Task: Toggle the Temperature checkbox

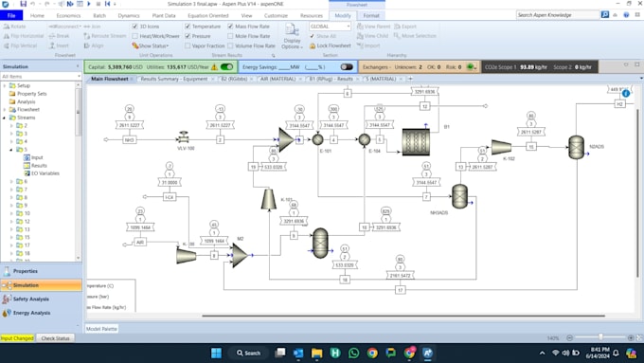Action: (x=188, y=27)
